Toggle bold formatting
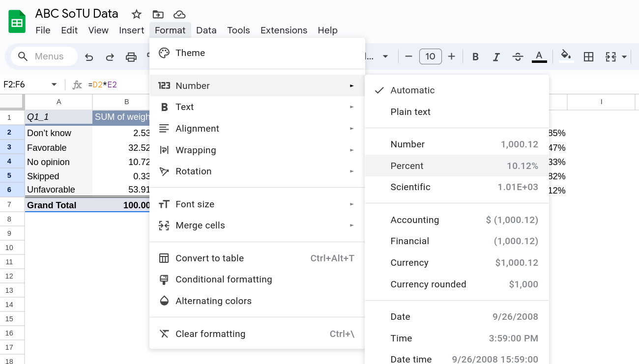This screenshot has height=364, width=639. pos(475,56)
